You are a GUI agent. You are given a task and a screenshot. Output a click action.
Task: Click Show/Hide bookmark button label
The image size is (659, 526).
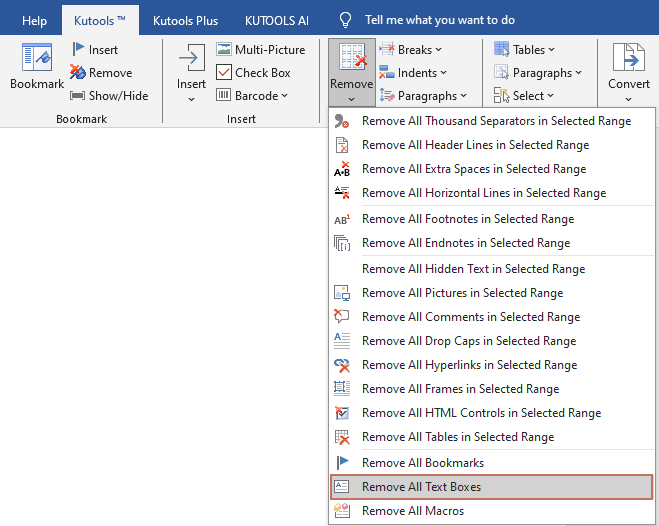pyautogui.click(x=118, y=96)
